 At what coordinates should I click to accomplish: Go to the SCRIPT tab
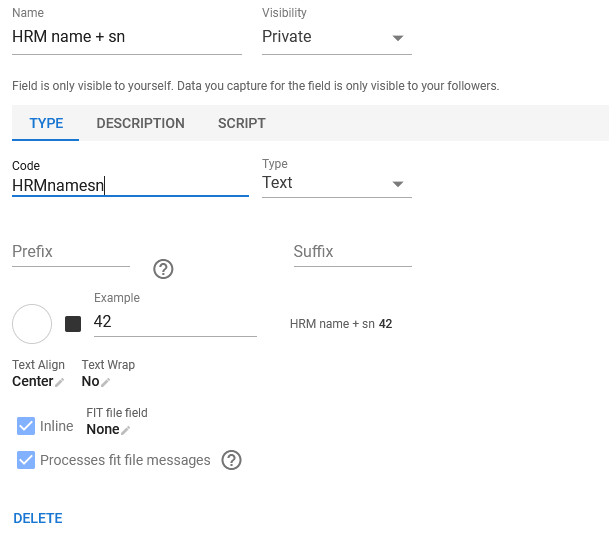(x=241, y=124)
